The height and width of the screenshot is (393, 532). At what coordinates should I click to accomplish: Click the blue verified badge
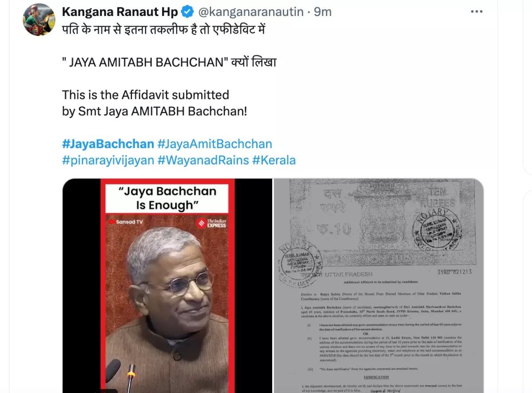click(x=188, y=12)
